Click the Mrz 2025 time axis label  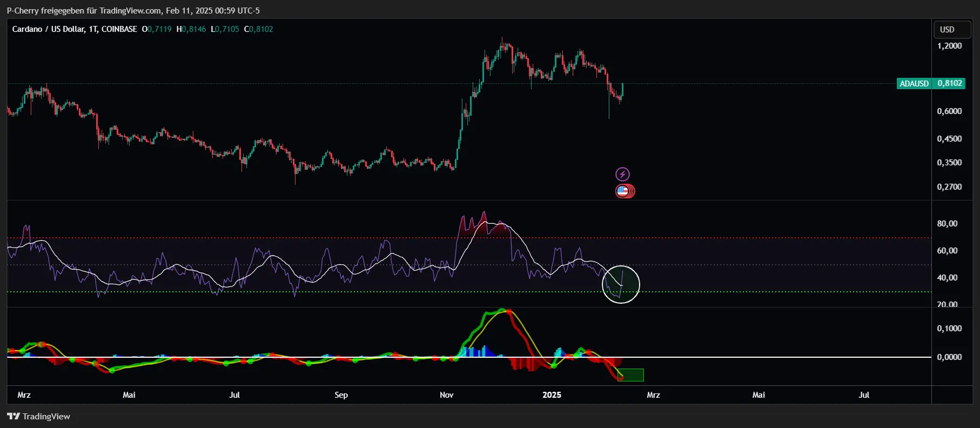pos(653,395)
